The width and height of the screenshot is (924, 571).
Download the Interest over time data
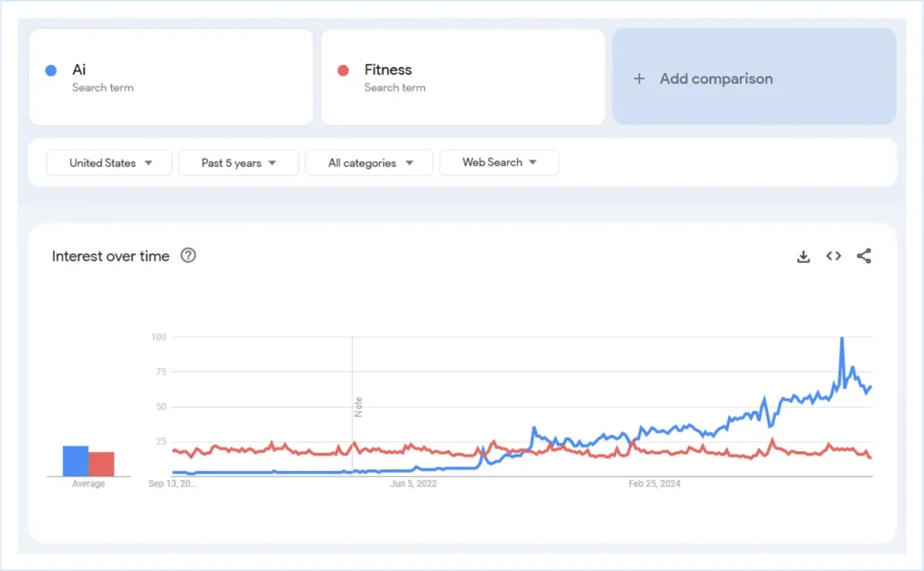point(803,256)
